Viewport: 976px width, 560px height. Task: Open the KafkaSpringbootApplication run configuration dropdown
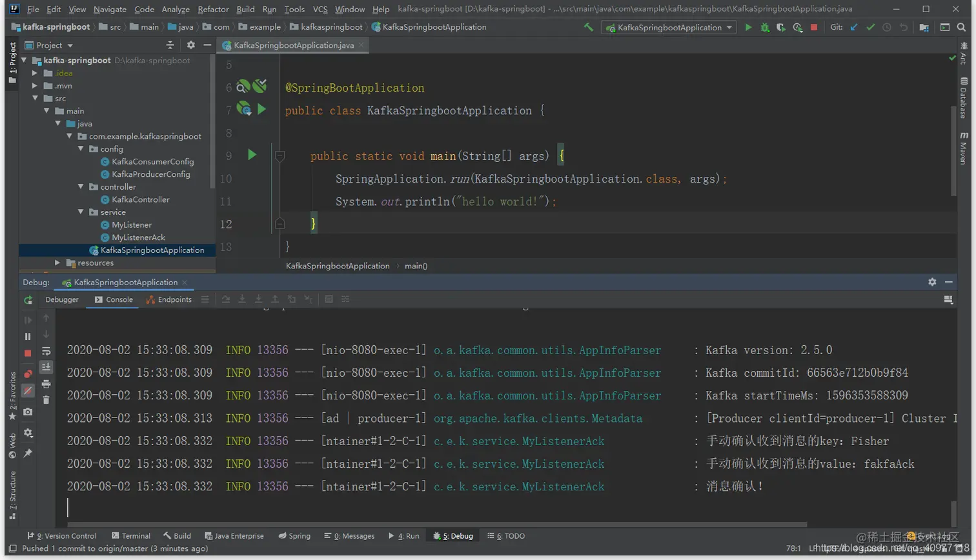(x=669, y=27)
